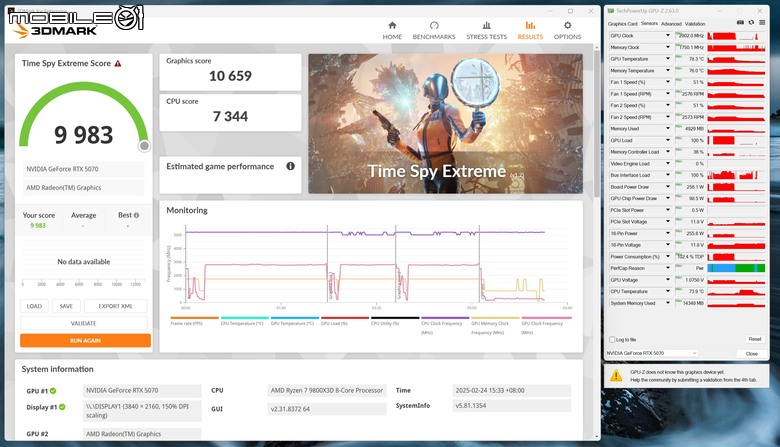
Task: Click the yellow warning icon in GPU-Z notice
Action: click(616, 376)
